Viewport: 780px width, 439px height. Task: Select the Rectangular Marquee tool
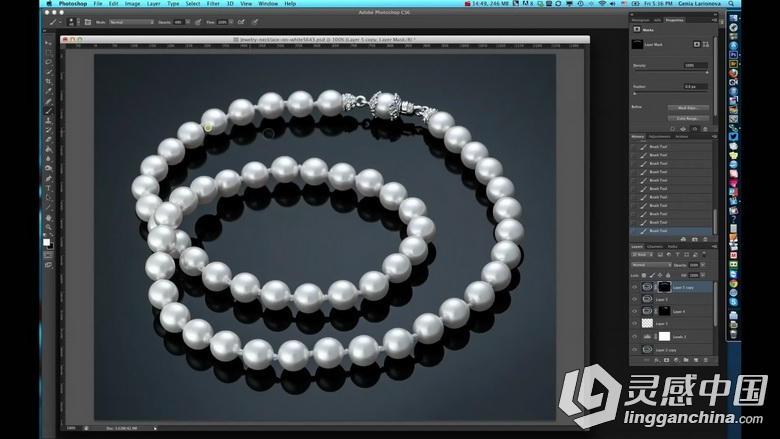click(x=48, y=53)
